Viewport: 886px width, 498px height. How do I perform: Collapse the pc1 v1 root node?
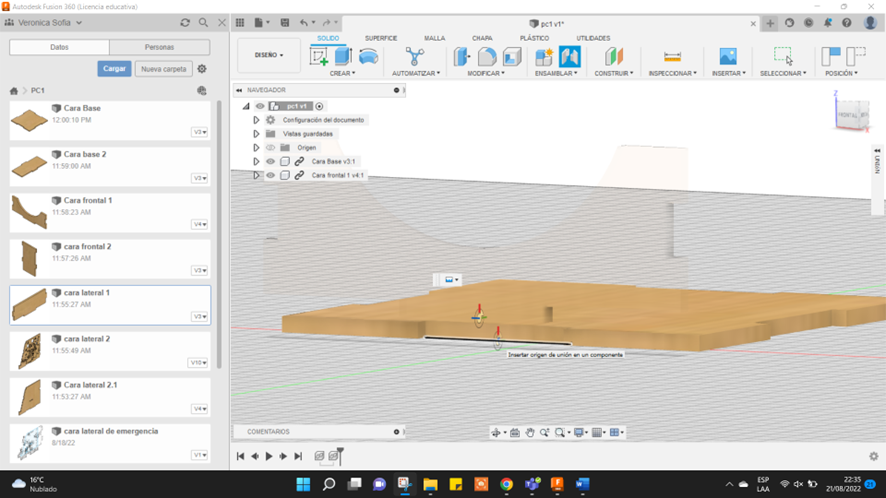pyautogui.click(x=246, y=106)
